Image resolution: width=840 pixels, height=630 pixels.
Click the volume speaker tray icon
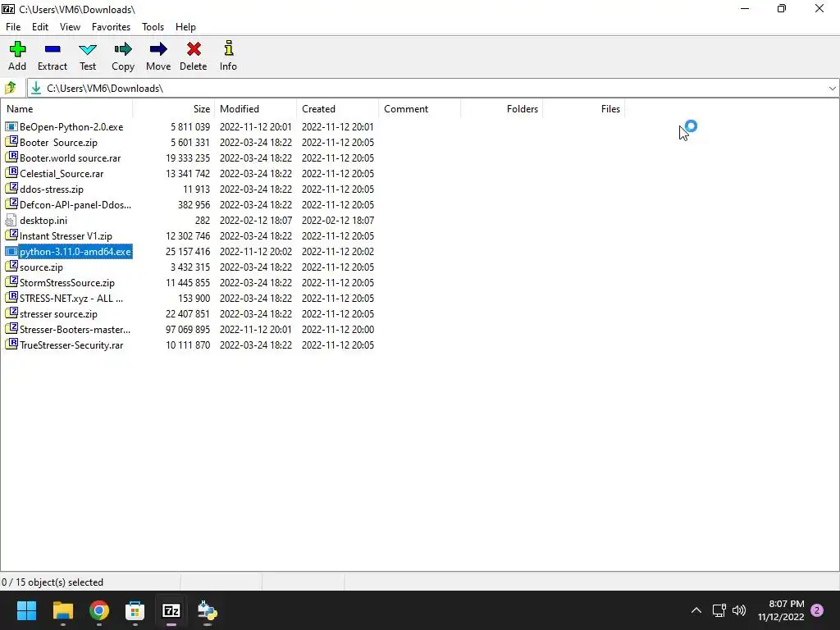click(739, 610)
